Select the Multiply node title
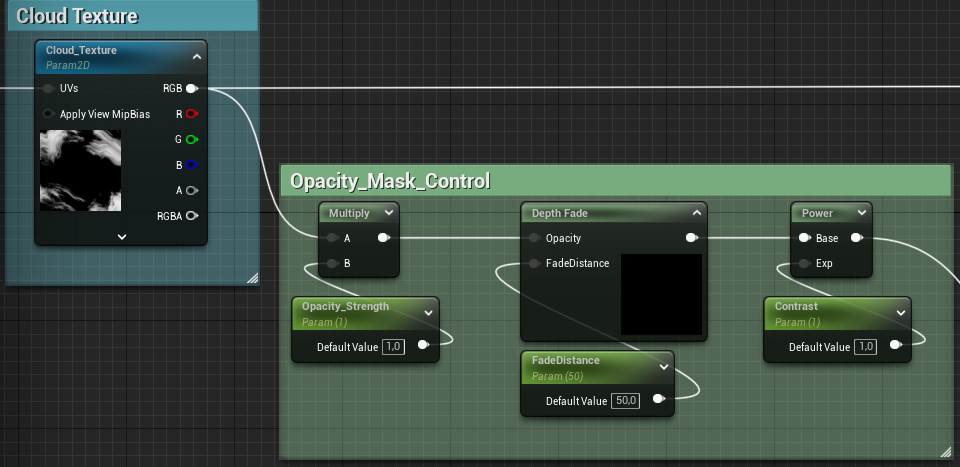This screenshot has height=467, width=960. (x=349, y=213)
